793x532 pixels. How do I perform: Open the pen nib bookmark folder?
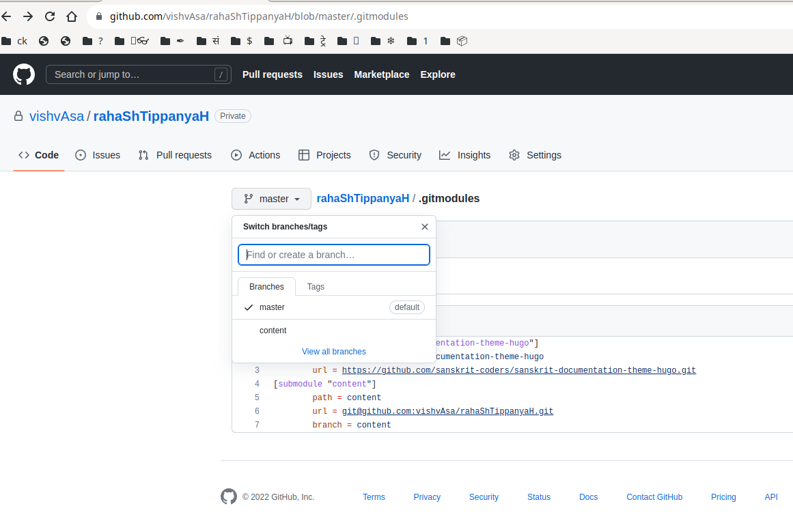click(x=172, y=41)
